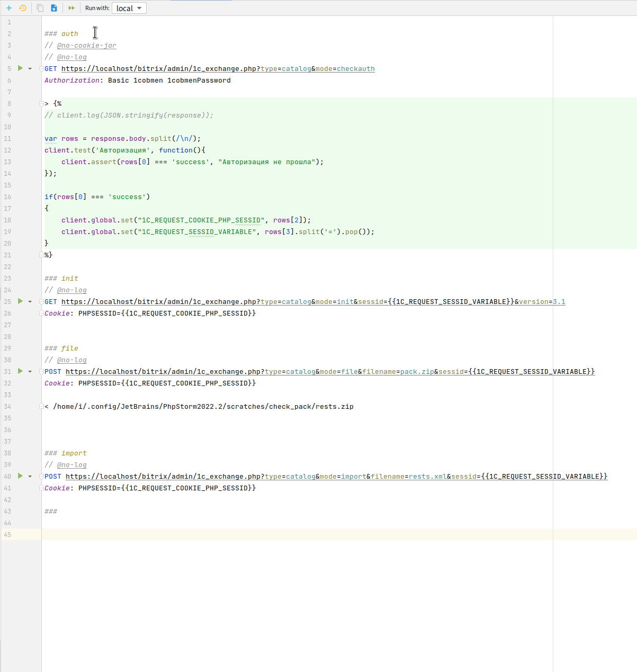Collapse the response handler fold at line 8
Screen dimensions: 637x672
(x=41, y=104)
